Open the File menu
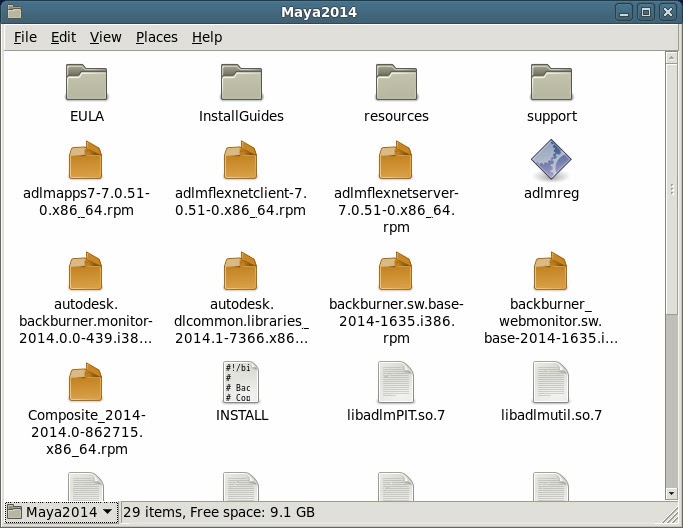This screenshot has height=528, width=683. coord(25,37)
